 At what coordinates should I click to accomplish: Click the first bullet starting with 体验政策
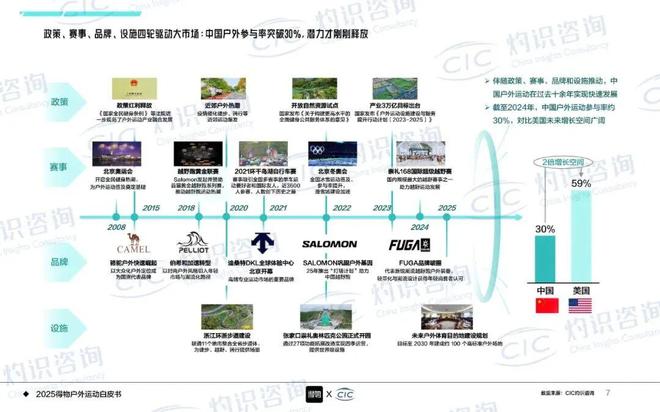[551, 87]
